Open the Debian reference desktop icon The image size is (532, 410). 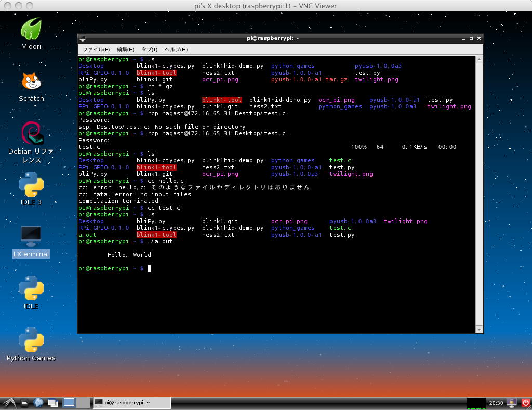[x=31, y=142]
